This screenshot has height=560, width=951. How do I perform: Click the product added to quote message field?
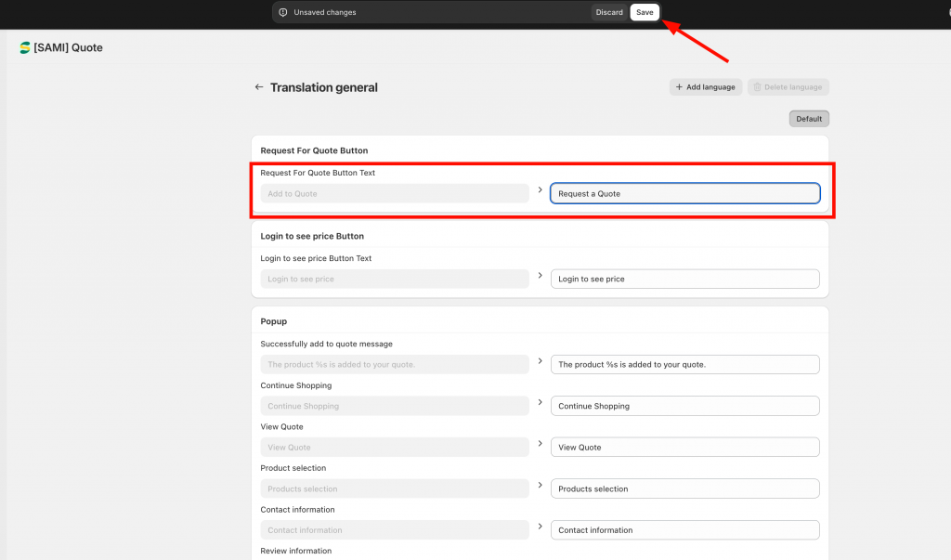[685, 365]
